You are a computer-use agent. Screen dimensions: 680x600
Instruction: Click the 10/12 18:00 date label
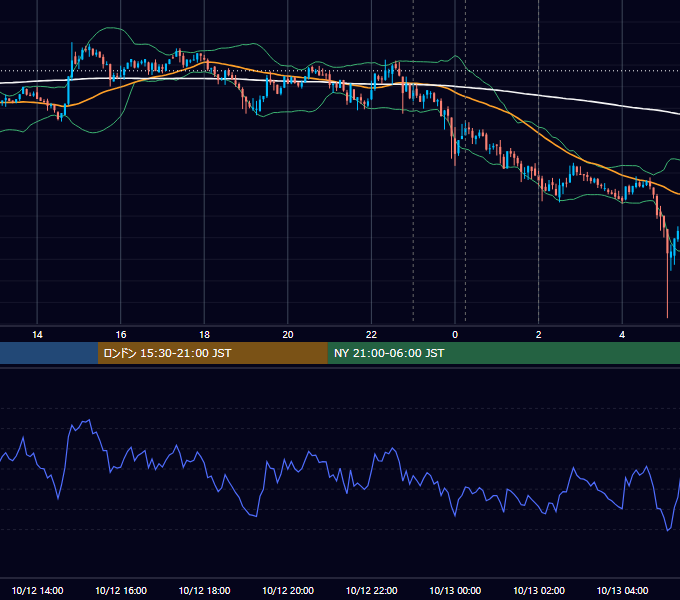point(204,590)
